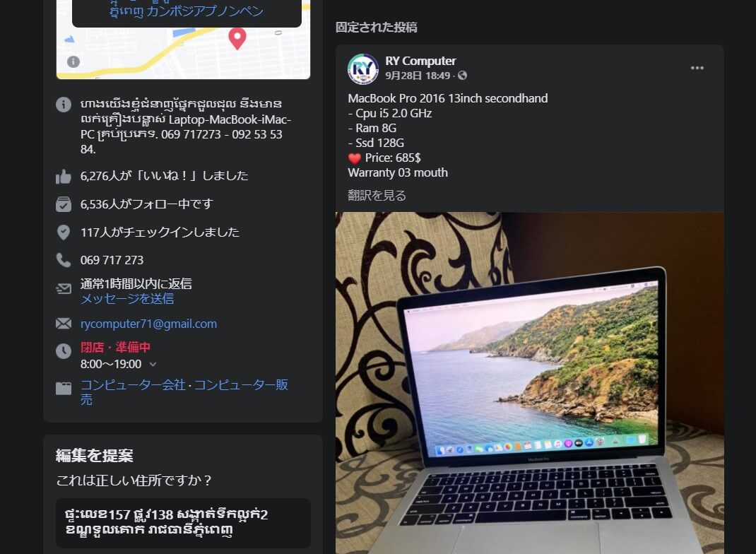
Task: Open the 9月28日 18:49 post timestamp
Action: [418, 75]
